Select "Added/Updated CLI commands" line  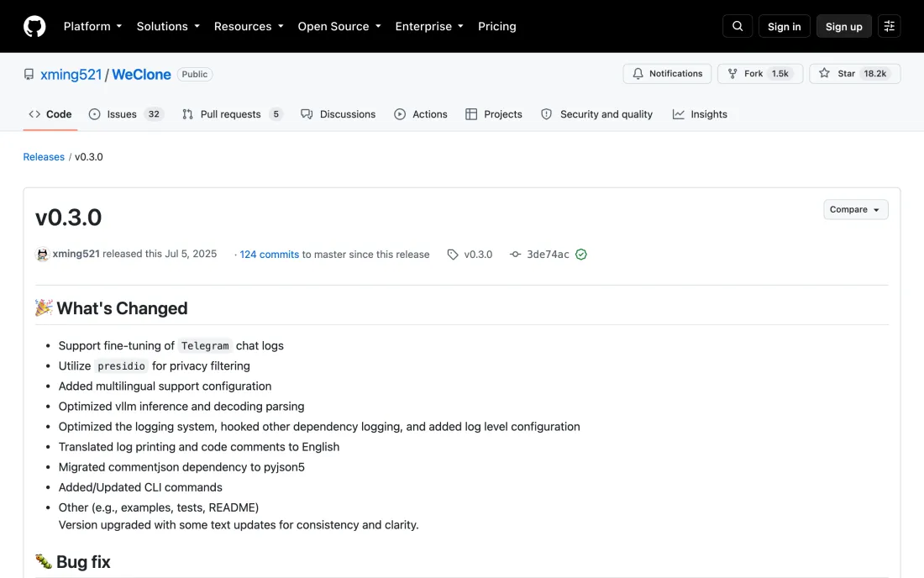pos(140,487)
